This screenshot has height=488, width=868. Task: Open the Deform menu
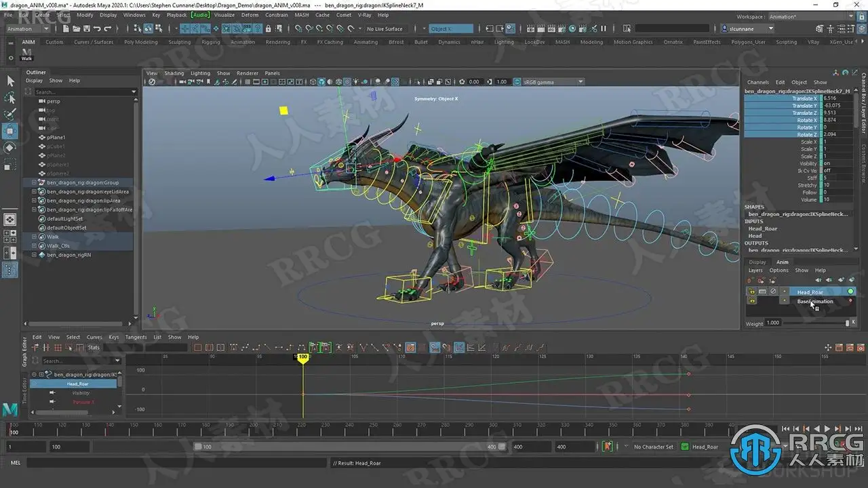coord(250,14)
